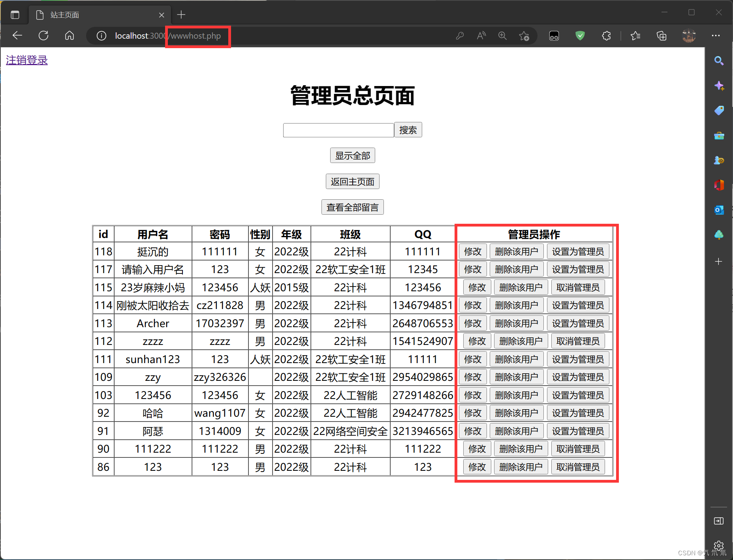Select the class cell 22网络空间安全
Viewport: 733px width, 560px height.
[x=350, y=431]
